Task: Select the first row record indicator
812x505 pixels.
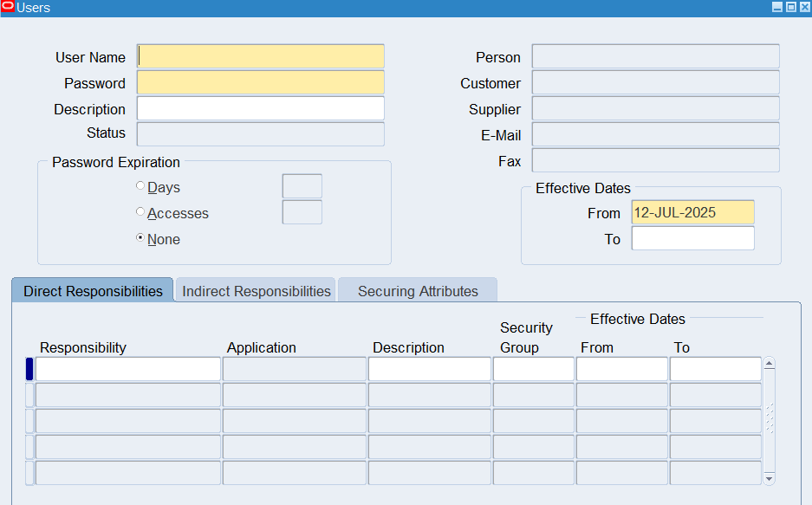Action: 29,370
